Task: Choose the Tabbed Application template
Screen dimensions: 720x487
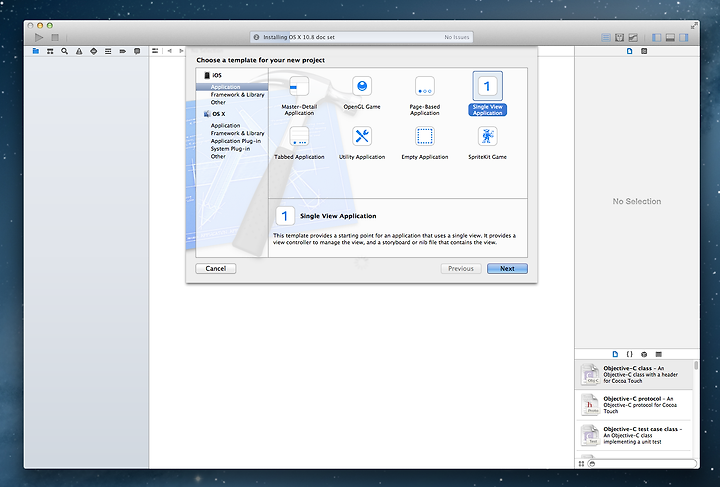Action: [x=299, y=143]
